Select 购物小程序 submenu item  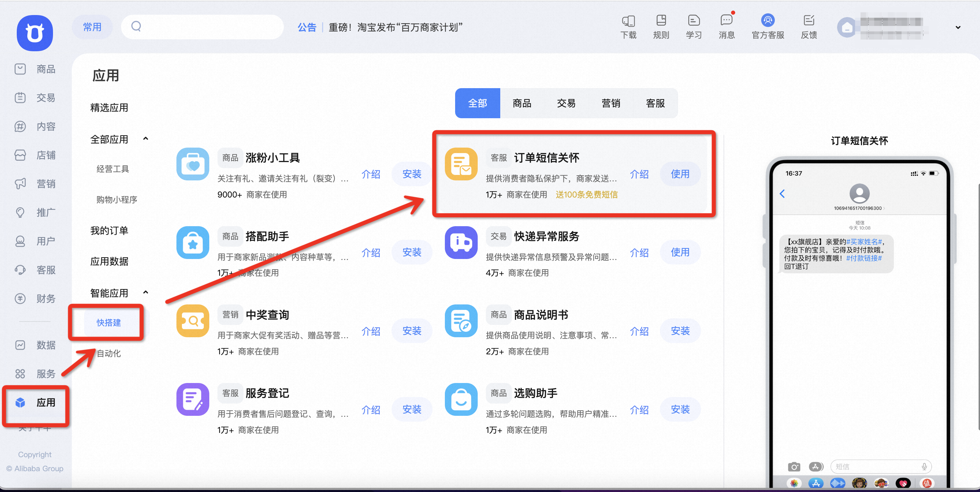click(x=117, y=200)
